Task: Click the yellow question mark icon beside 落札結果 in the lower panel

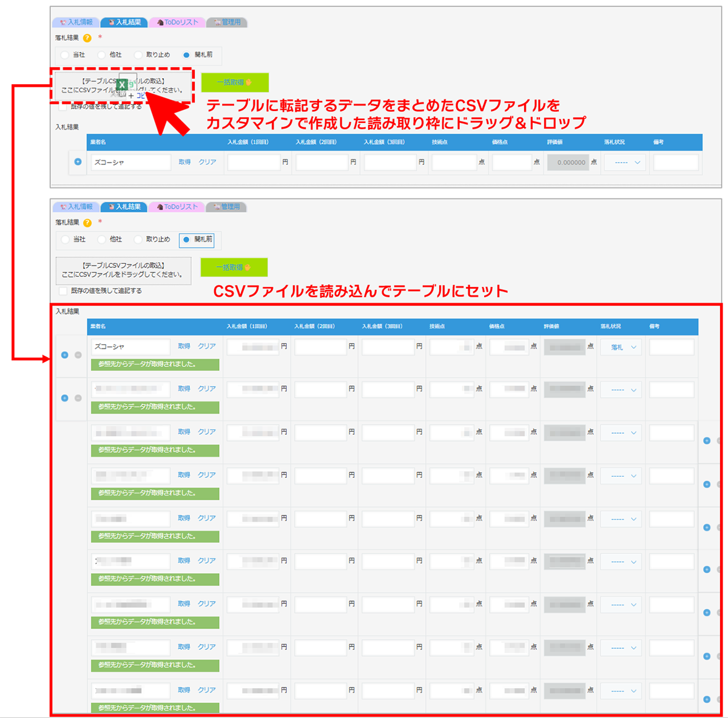Action: [87, 223]
